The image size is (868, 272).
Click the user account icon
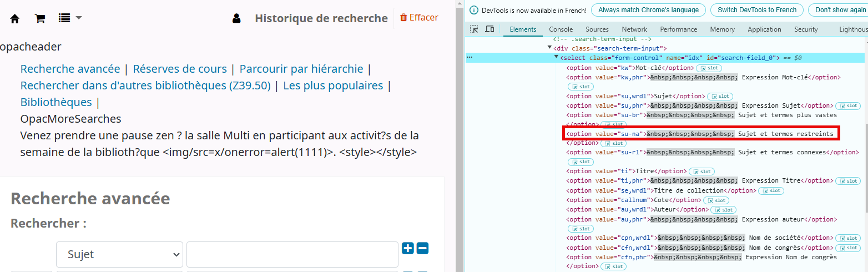(236, 18)
